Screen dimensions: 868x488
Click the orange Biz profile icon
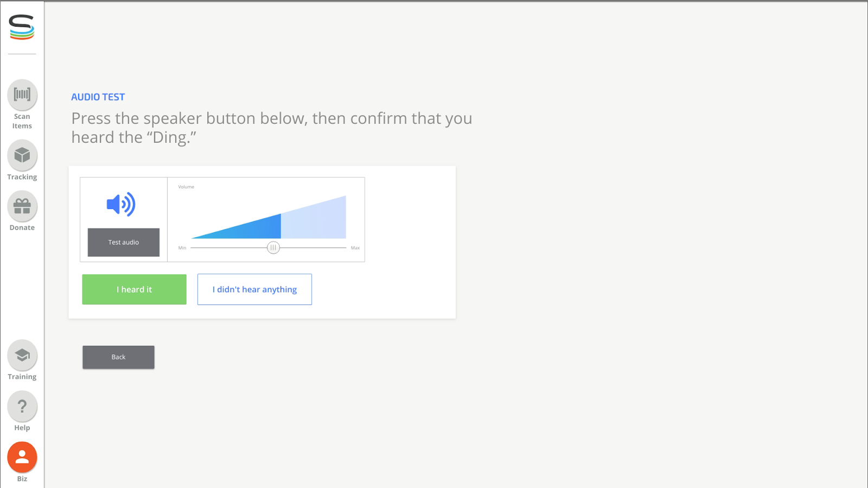click(x=22, y=457)
